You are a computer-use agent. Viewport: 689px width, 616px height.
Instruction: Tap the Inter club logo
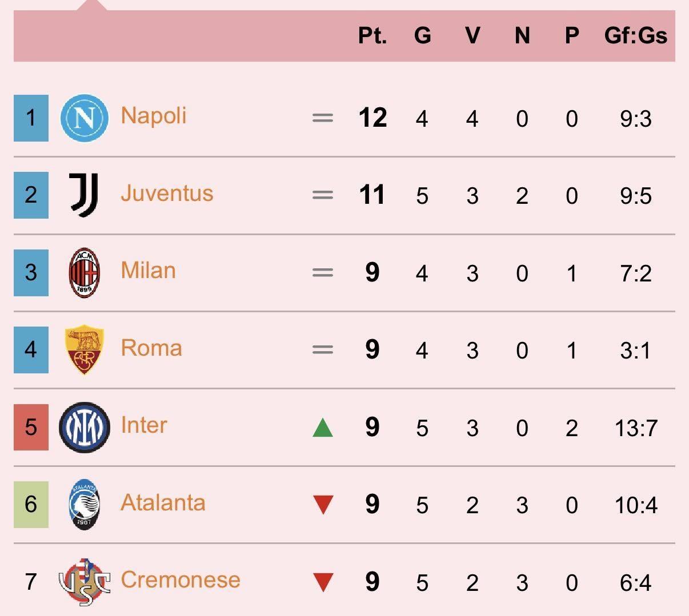84,427
